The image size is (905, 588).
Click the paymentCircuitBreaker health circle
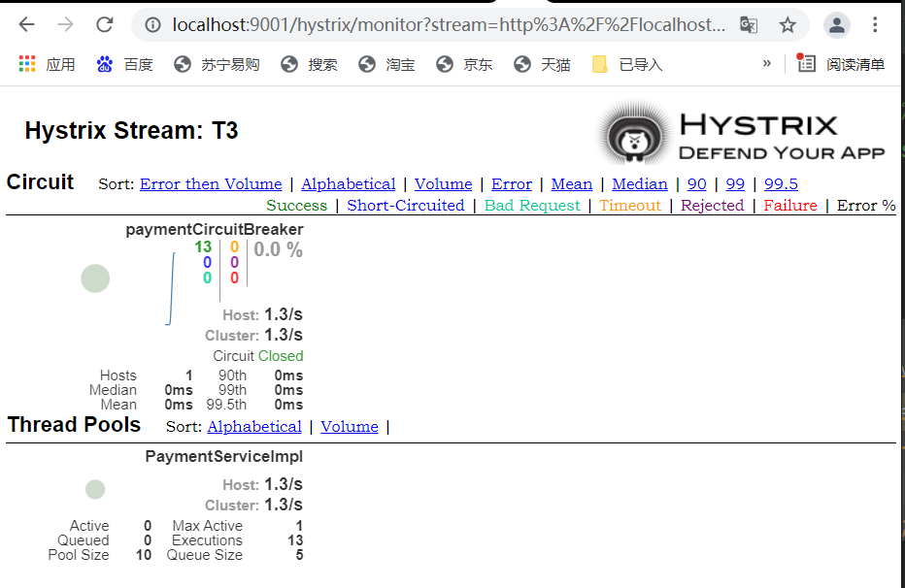tap(95, 278)
